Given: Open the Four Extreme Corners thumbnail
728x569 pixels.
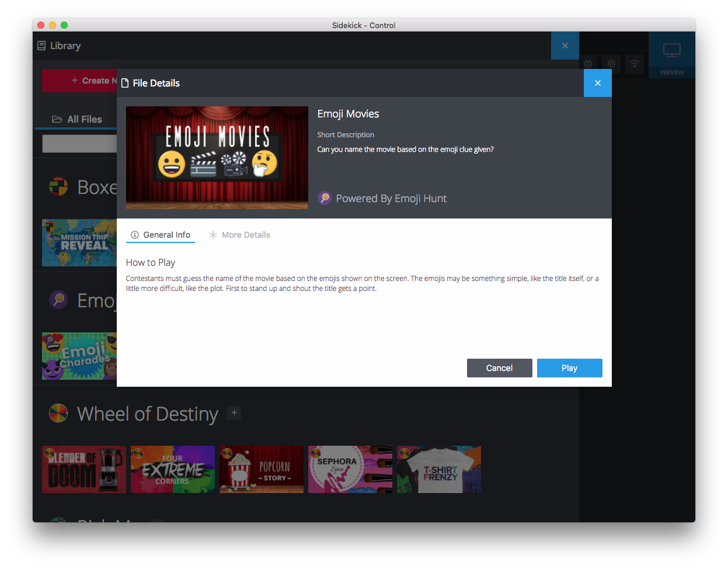Looking at the screenshot, I should pos(173,470).
